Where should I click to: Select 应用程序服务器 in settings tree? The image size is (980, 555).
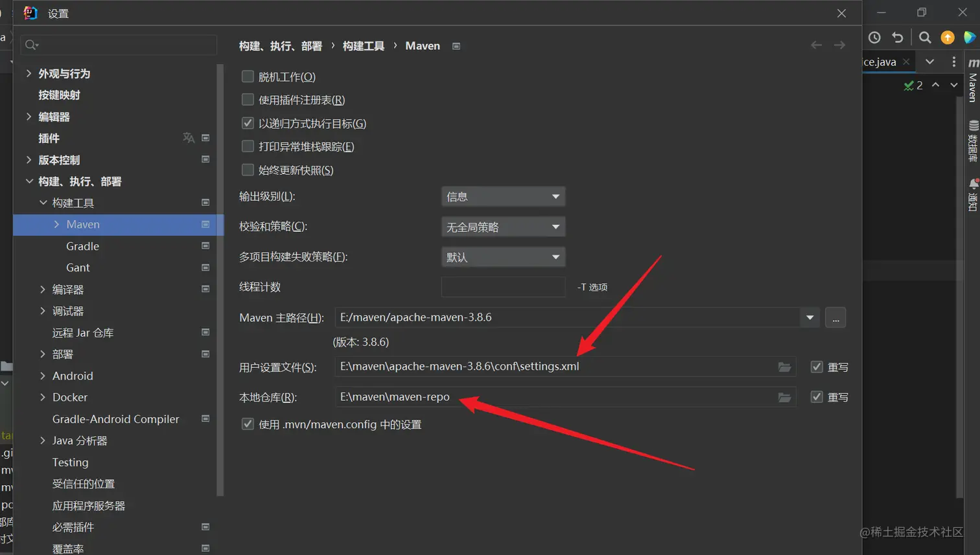(x=89, y=506)
